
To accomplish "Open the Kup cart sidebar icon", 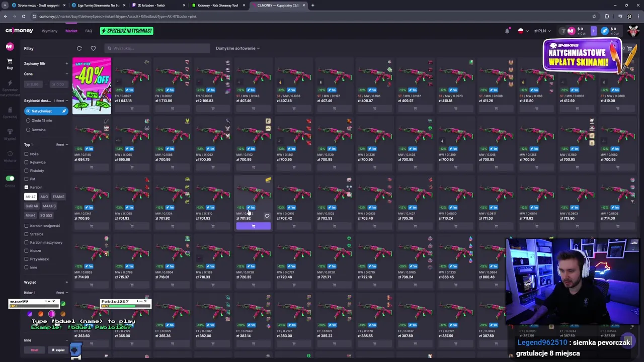I will point(10,63).
